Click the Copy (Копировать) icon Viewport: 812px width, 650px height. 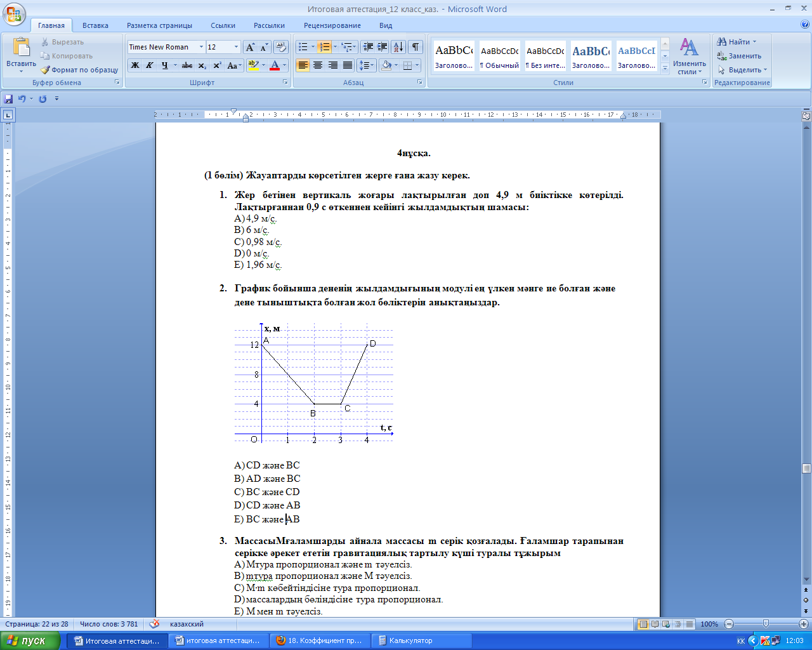point(45,56)
